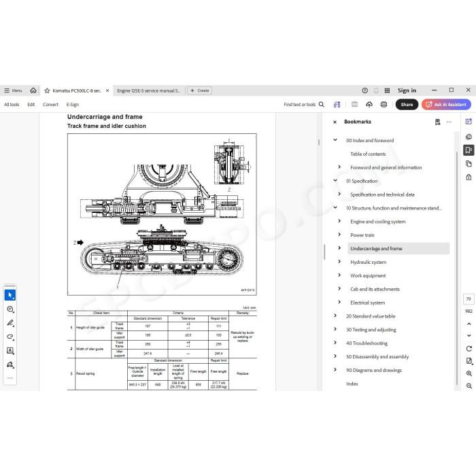Rotate the page view icon
Screen dimensions: 476x476
point(469,348)
